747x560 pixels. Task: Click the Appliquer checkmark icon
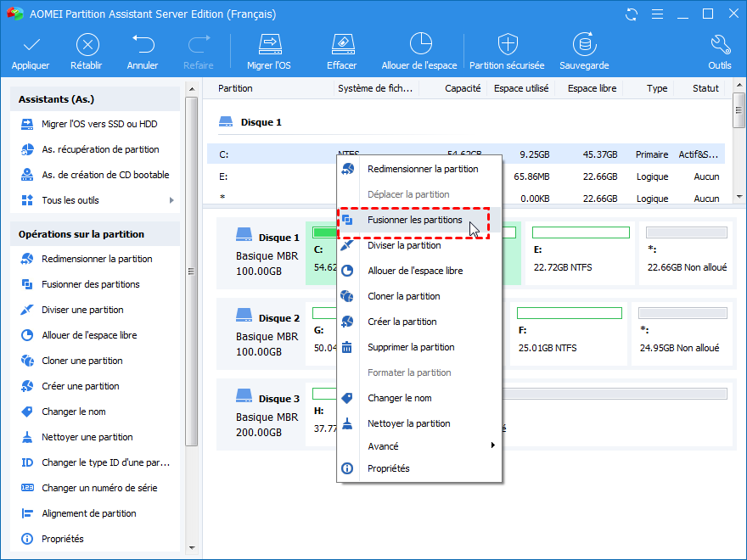click(x=31, y=45)
